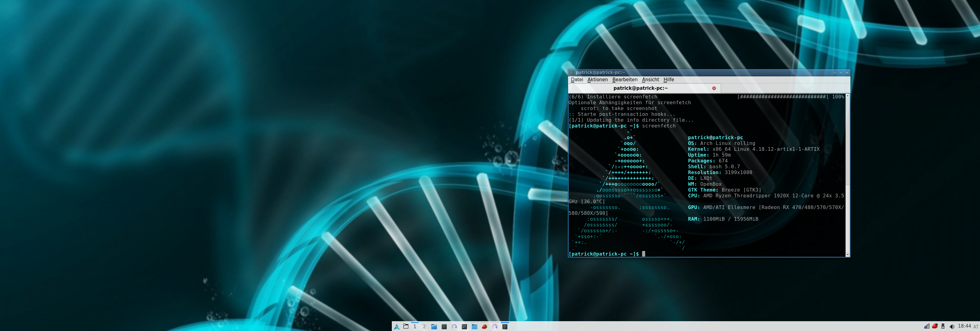Click the 18:44 clock on panel
Viewport: 980px width, 331px height.
pyautogui.click(x=964, y=326)
